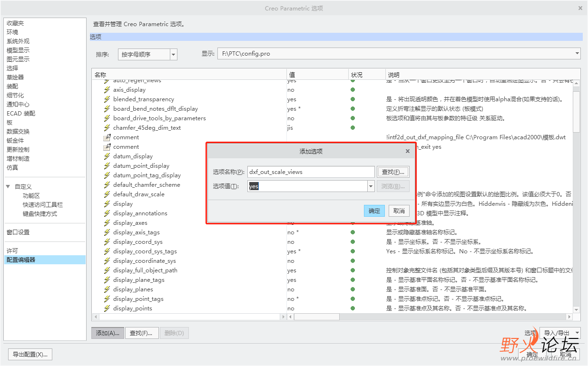Click the 添加(A)... button
Image resolution: width=588 pixels, height=366 pixels.
[108, 333]
